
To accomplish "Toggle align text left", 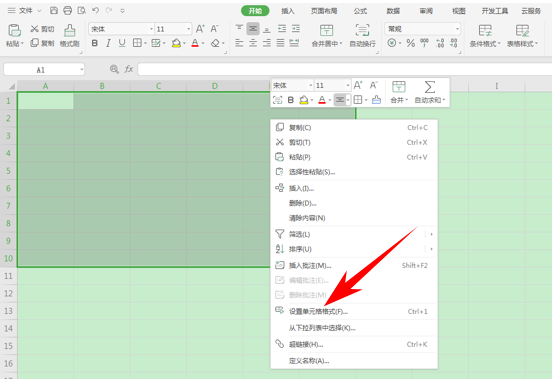I will (x=239, y=43).
